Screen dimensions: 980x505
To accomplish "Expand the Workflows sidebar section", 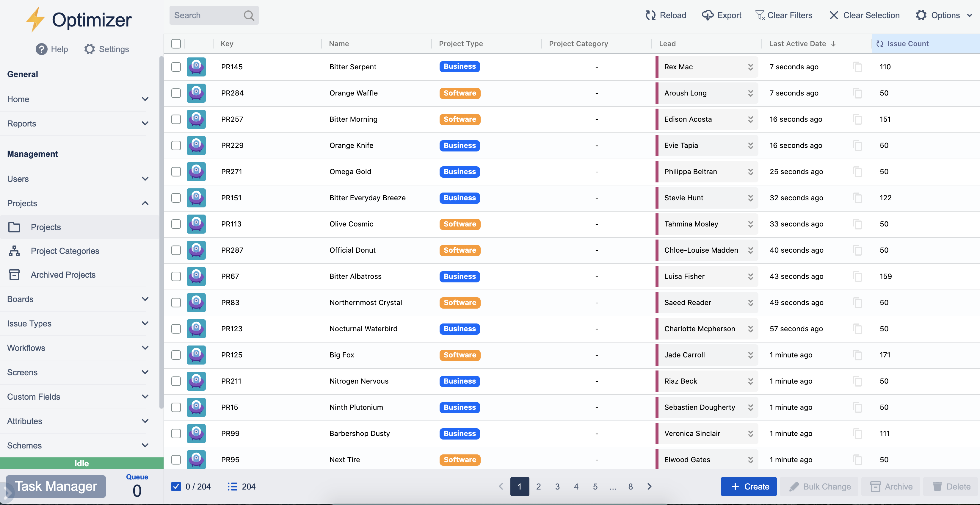I will [x=145, y=348].
